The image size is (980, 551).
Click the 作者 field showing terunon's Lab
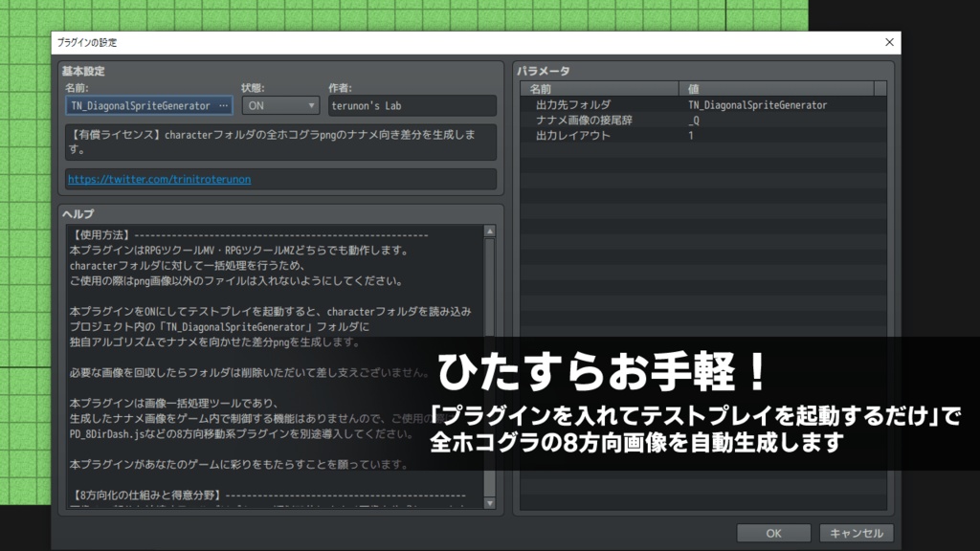point(412,105)
